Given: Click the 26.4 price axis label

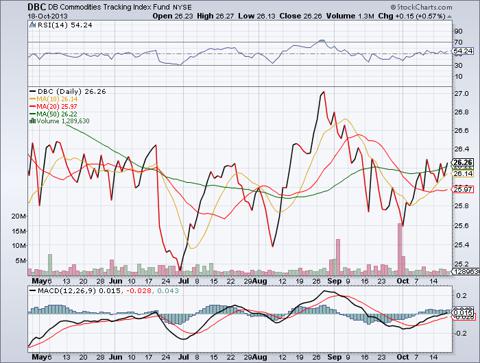Looking at the screenshot, I should coord(461,149).
